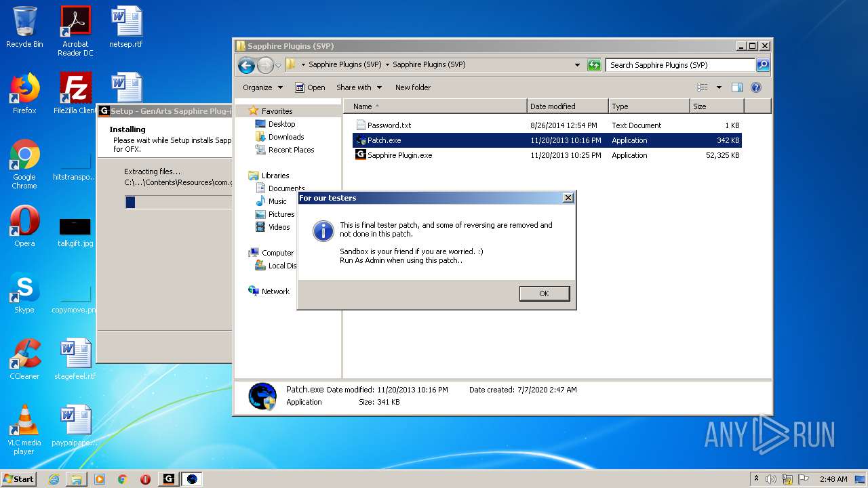Create a New folder

pos(413,87)
